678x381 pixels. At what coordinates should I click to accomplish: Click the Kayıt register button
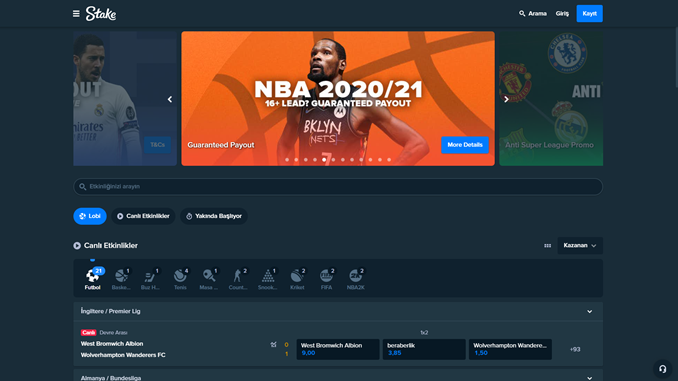[x=589, y=13]
